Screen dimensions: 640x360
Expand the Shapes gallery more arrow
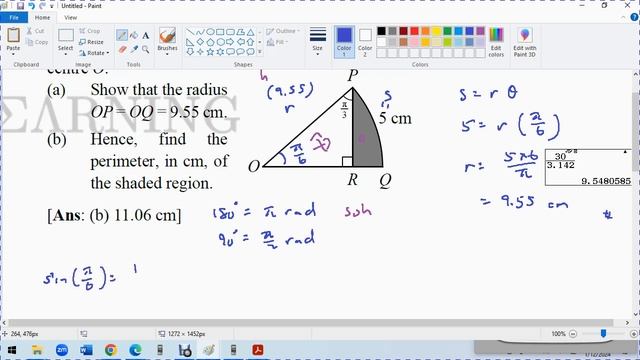point(260,52)
